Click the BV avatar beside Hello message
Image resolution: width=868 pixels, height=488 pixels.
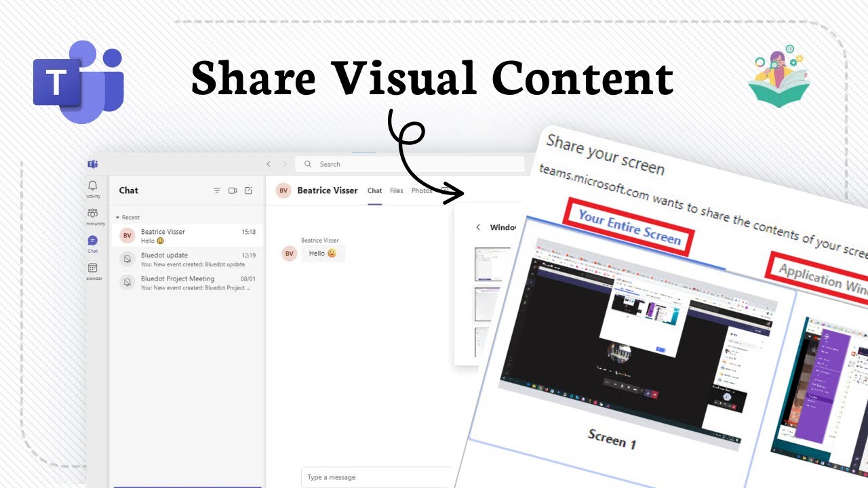tap(290, 253)
